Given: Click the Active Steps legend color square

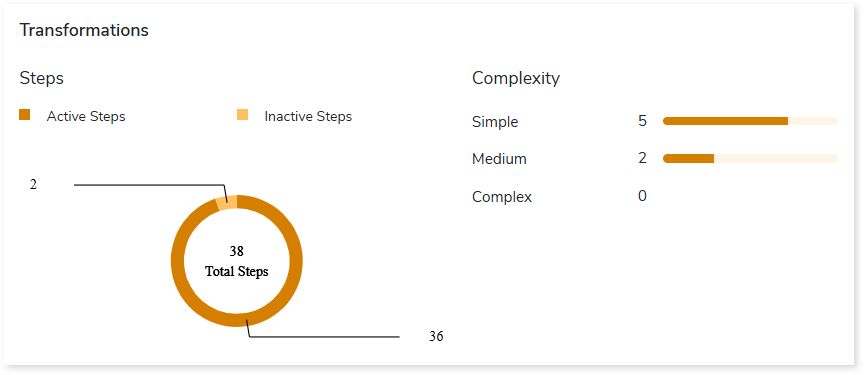Looking at the screenshot, I should tap(24, 115).
